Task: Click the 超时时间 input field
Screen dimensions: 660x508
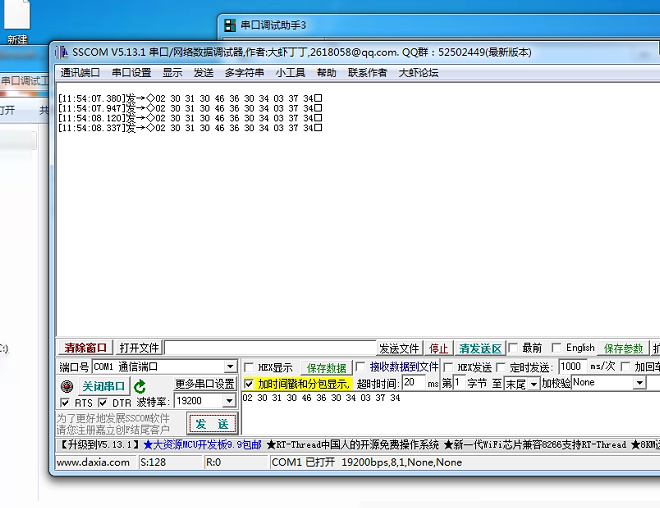Action: click(413, 383)
